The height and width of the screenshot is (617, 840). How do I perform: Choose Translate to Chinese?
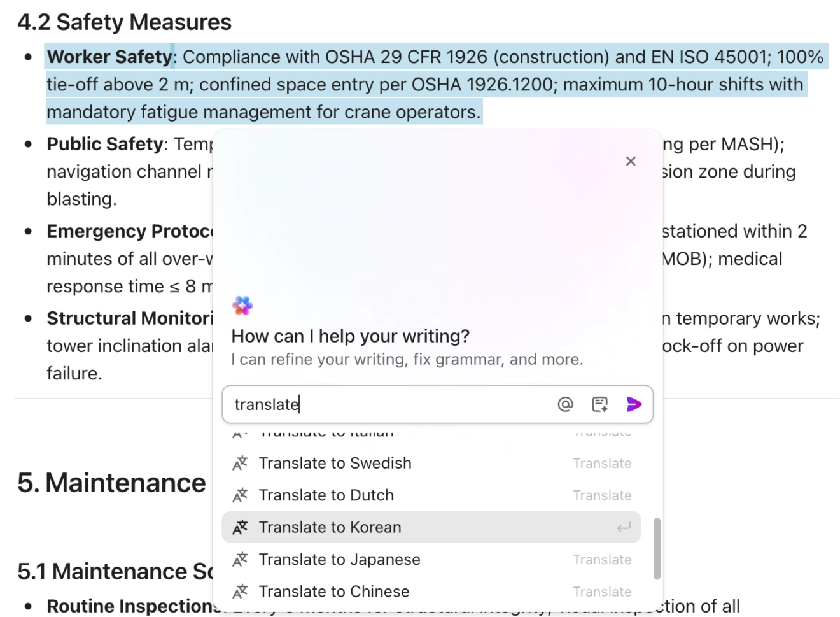pyautogui.click(x=431, y=592)
